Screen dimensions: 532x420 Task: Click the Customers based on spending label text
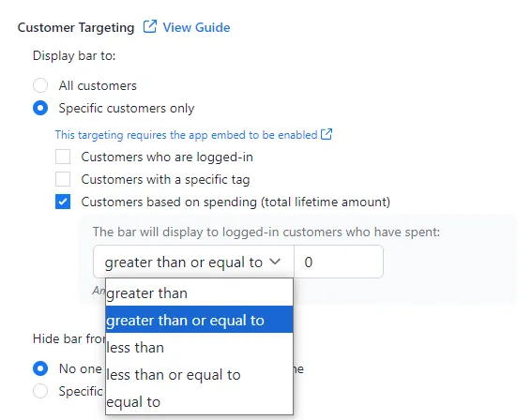point(236,202)
